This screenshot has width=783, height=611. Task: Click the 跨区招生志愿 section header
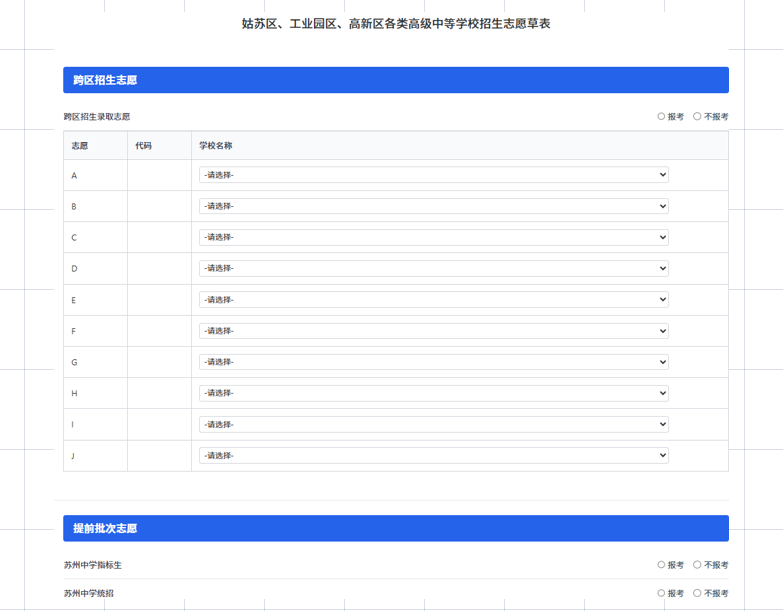396,80
